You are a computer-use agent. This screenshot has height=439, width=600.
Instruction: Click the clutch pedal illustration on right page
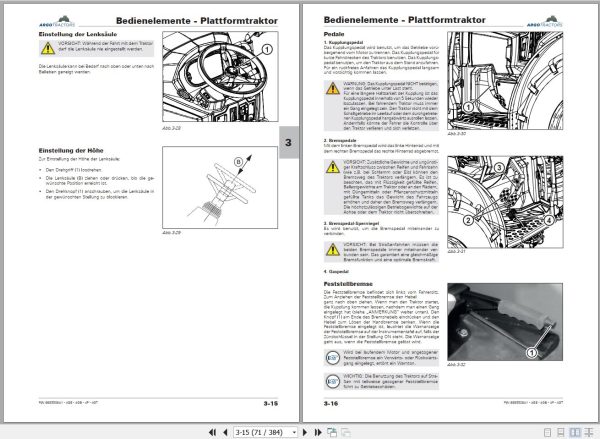point(505,81)
